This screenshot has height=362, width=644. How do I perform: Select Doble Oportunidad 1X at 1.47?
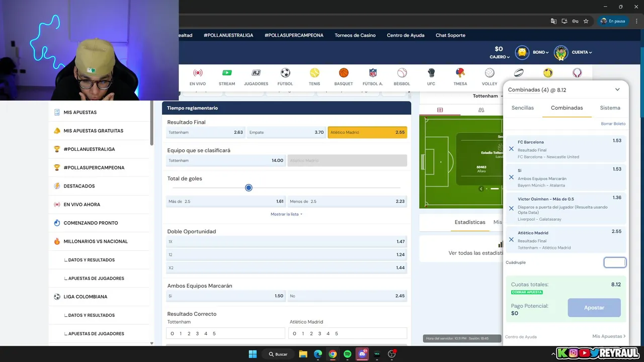286,242
